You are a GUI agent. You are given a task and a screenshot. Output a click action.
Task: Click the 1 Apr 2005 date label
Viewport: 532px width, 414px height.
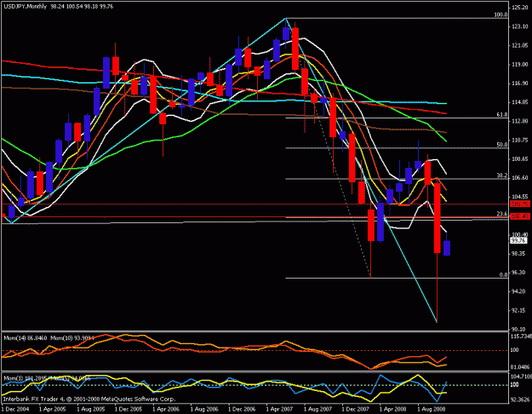click(x=52, y=409)
